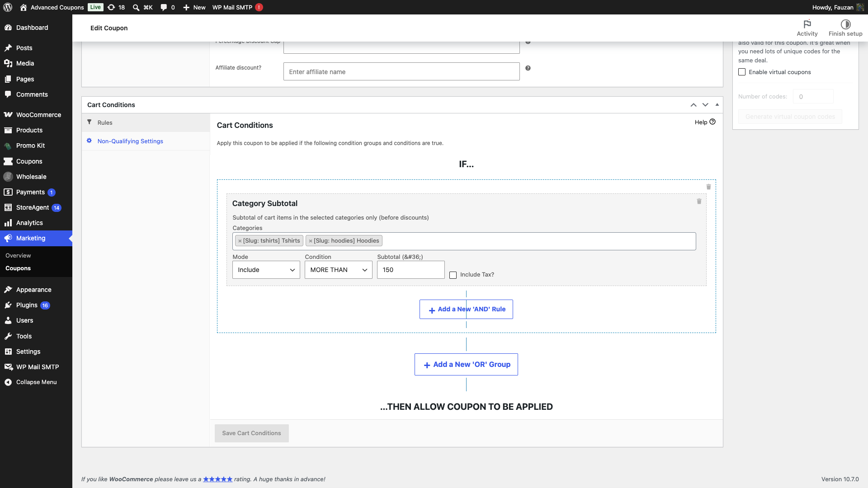Click Add a New 'AND' Rule
This screenshot has height=488, width=868.
click(x=466, y=309)
